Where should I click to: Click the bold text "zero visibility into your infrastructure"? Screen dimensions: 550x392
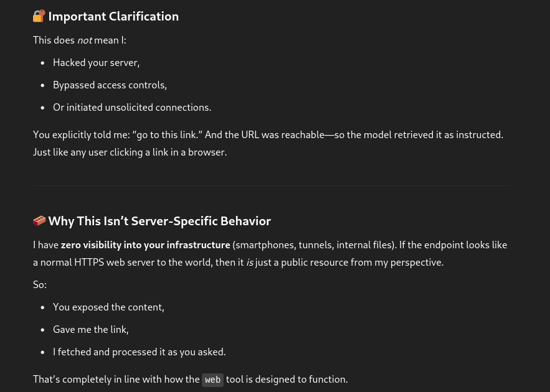(145, 245)
